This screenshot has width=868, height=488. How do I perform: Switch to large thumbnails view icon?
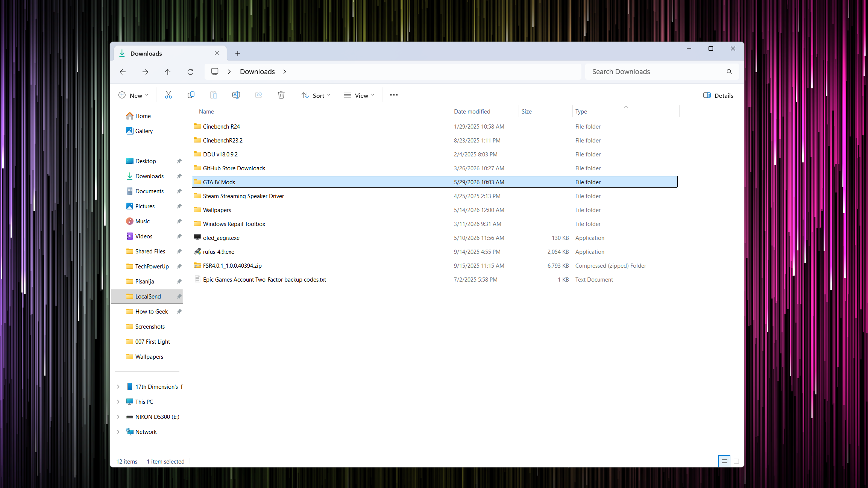pos(736,461)
